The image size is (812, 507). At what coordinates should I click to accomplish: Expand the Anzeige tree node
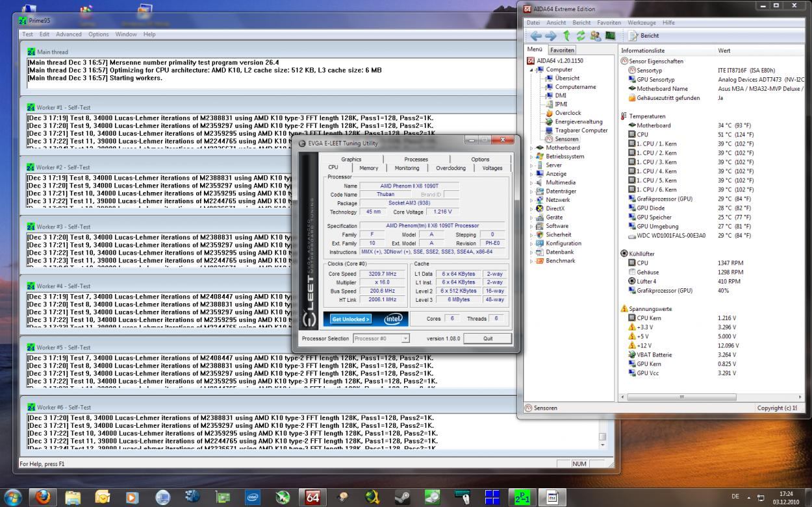(531, 174)
